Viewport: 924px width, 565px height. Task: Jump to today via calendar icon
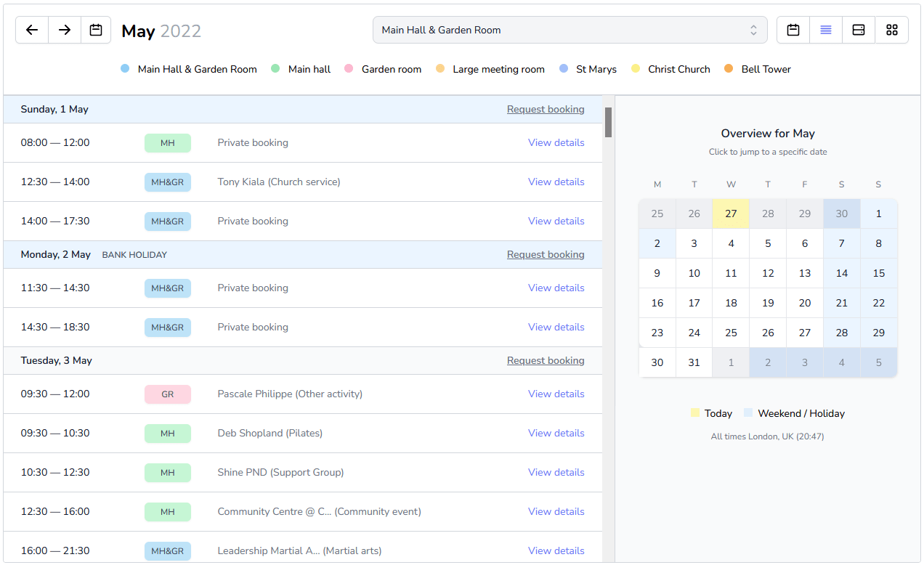tap(96, 30)
